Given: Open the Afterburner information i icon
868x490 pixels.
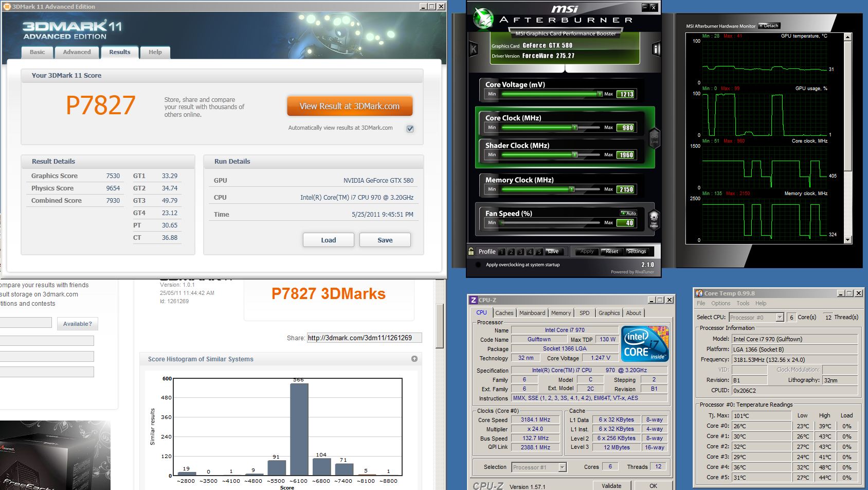Looking at the screenshot, I should click(x=656, y=49).
